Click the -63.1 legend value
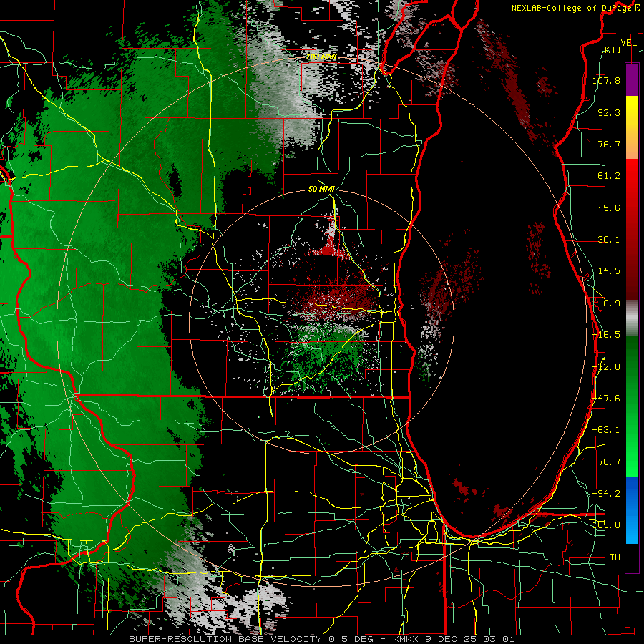 click(606, 430)
